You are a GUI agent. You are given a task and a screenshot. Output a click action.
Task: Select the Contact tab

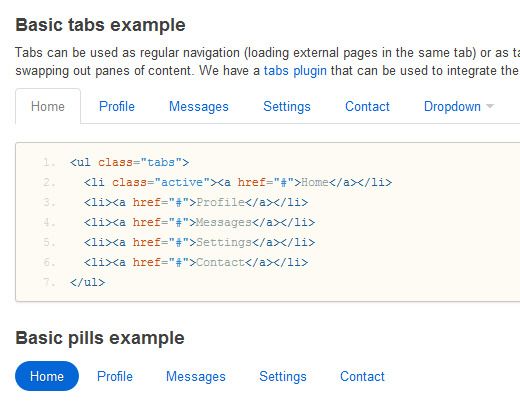(367, 107)
